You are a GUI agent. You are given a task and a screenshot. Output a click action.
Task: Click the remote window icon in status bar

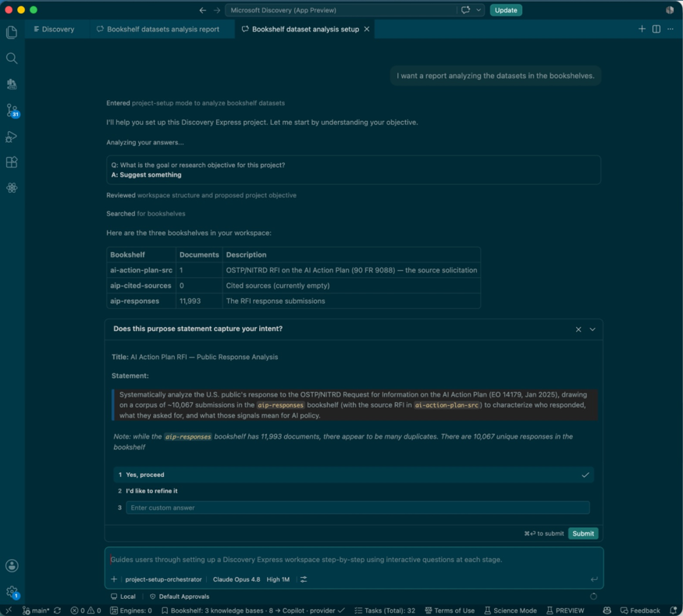(9, 611)
